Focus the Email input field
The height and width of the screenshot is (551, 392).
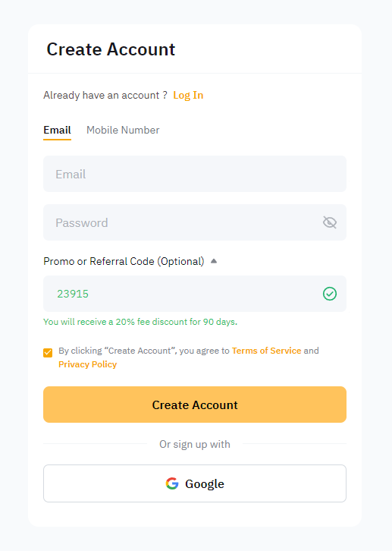(195, 174)
